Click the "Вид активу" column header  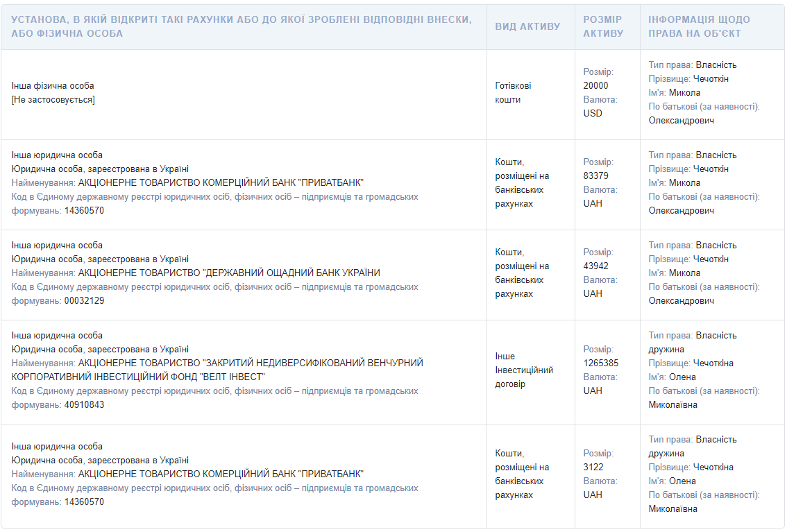coord(527,26)
